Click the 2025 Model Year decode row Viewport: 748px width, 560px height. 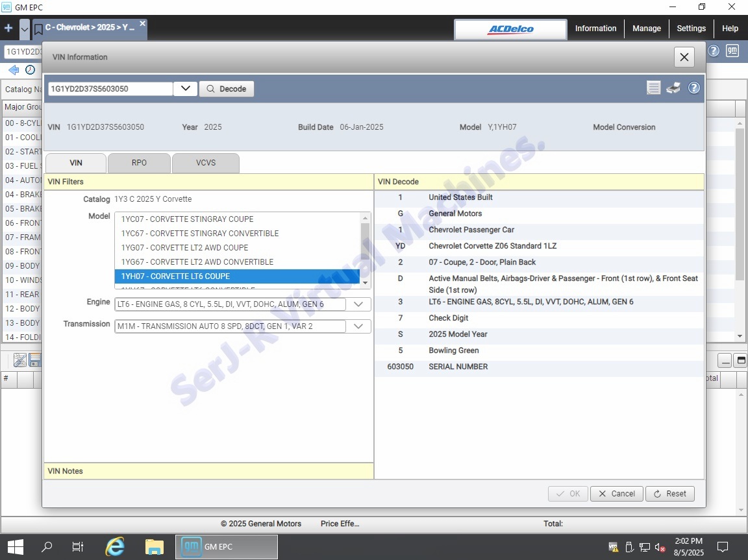[539, 334]
